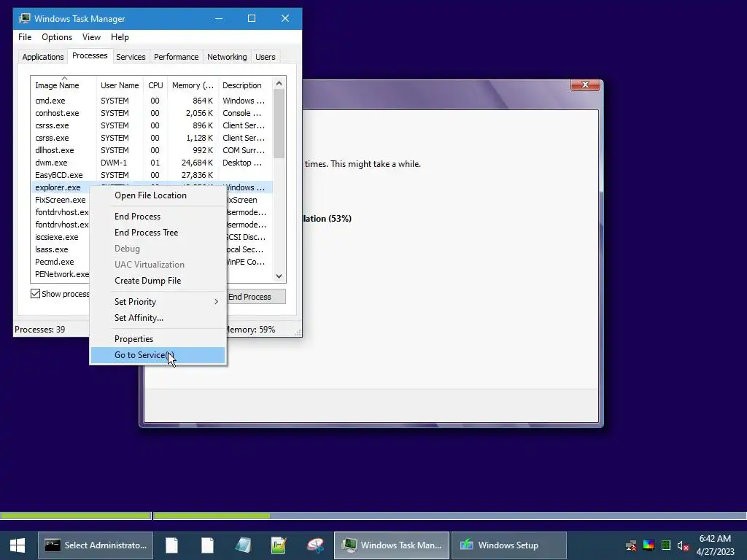Open the green chart notepad taskbar icon

click(x=279, y=545)
